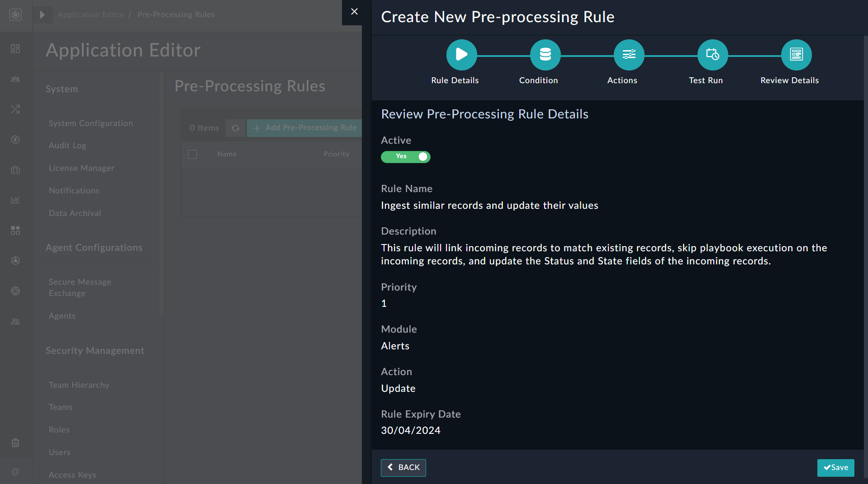Open the dashboard grid icon in sidebar
This screenshot has width=868, height=484.
[15, 48]
